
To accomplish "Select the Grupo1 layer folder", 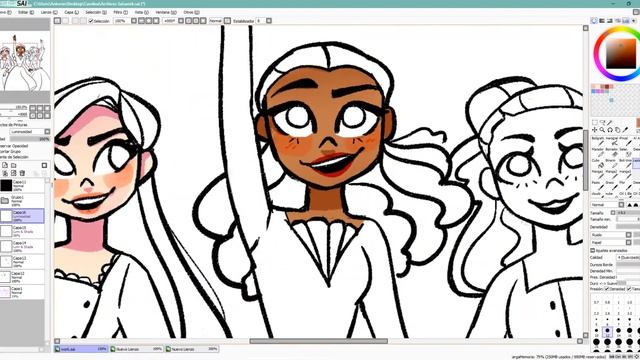I will click(x=22, y=200).
